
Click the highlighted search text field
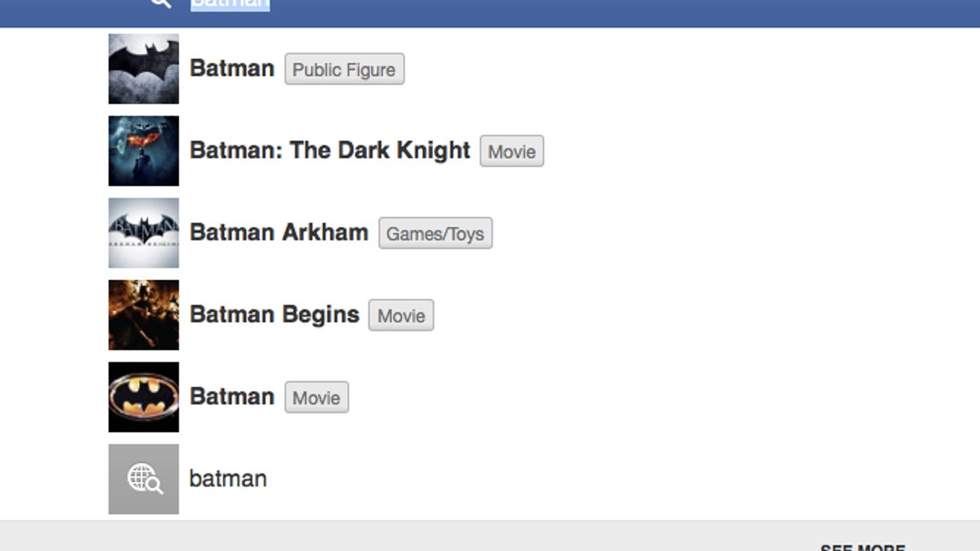tap(230, 3)
